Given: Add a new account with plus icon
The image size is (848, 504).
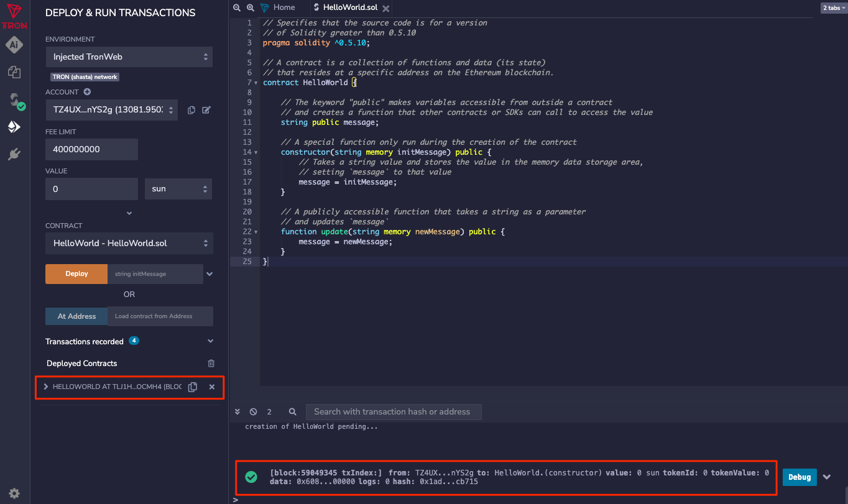Looking at the screenshot, I should [87, 92].
